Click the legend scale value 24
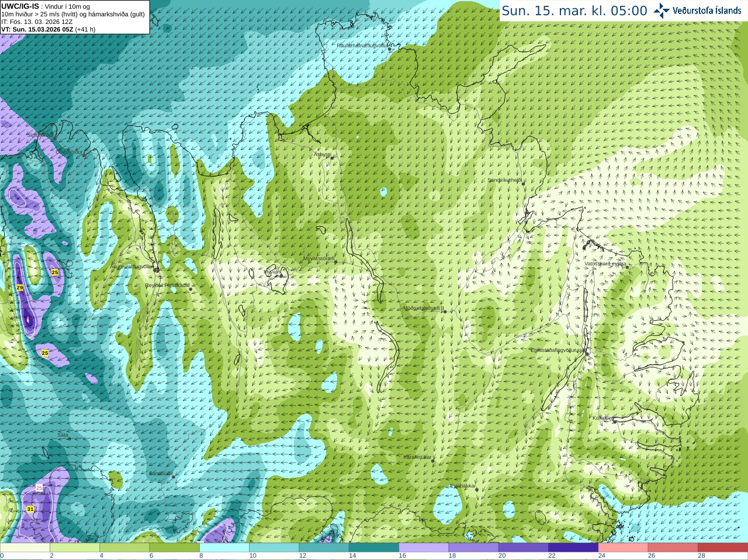 tap(601, 556)
